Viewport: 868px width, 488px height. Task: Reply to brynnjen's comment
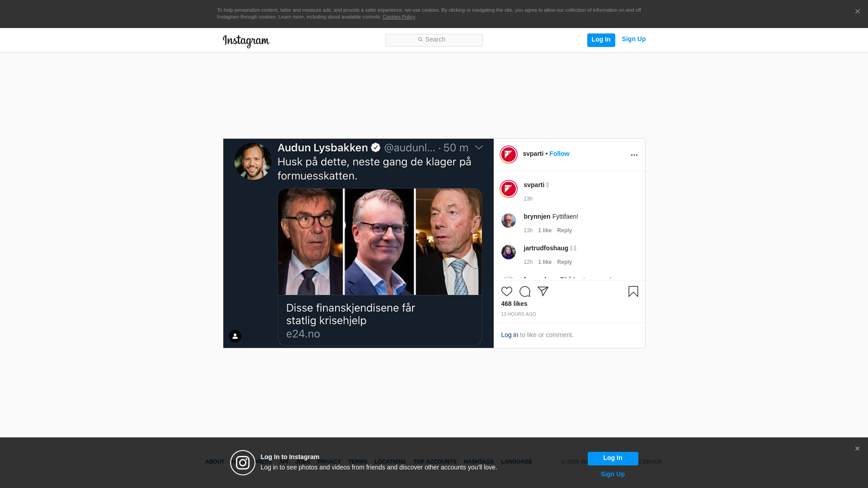point(564,230)
